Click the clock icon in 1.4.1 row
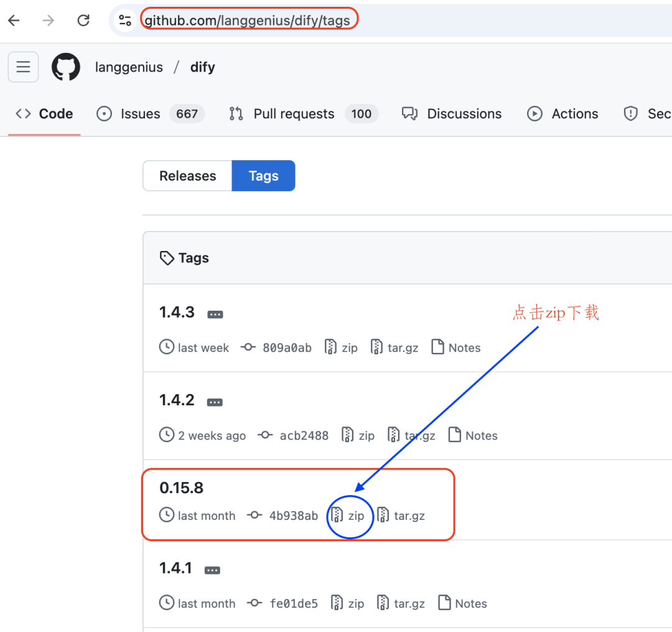The height and width of the screenshot is (632, 672). click(x=167, y=603)
